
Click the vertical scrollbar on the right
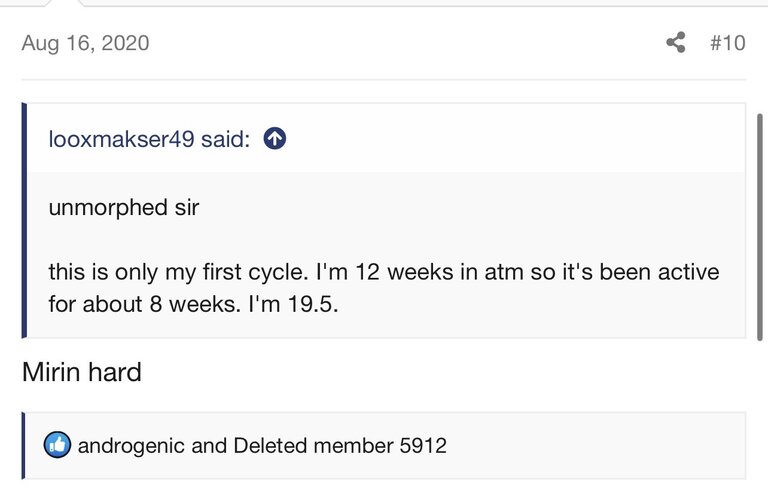760,226
